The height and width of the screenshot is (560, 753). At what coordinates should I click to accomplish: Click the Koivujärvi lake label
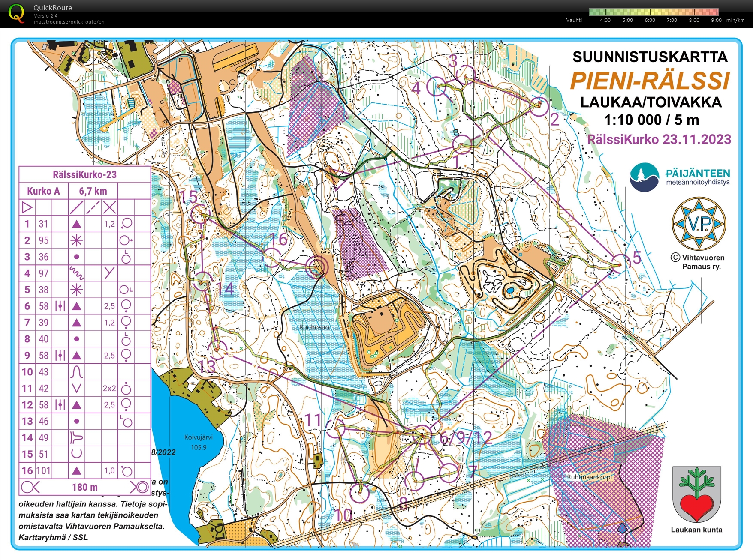click(198, 437)
